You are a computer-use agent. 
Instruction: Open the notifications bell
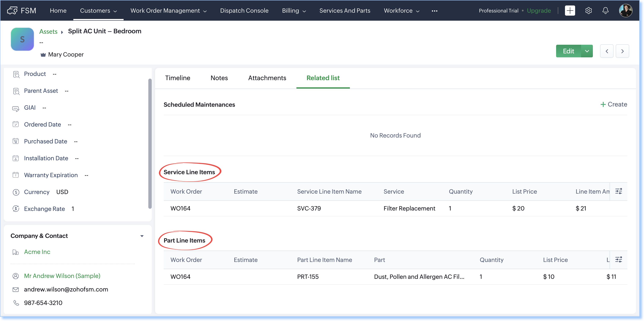pyautogui.click(x=605, y=11)
